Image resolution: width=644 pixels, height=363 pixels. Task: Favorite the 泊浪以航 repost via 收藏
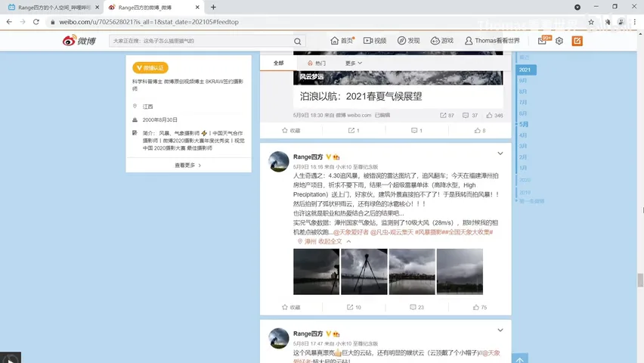click(x=291, y=130)
